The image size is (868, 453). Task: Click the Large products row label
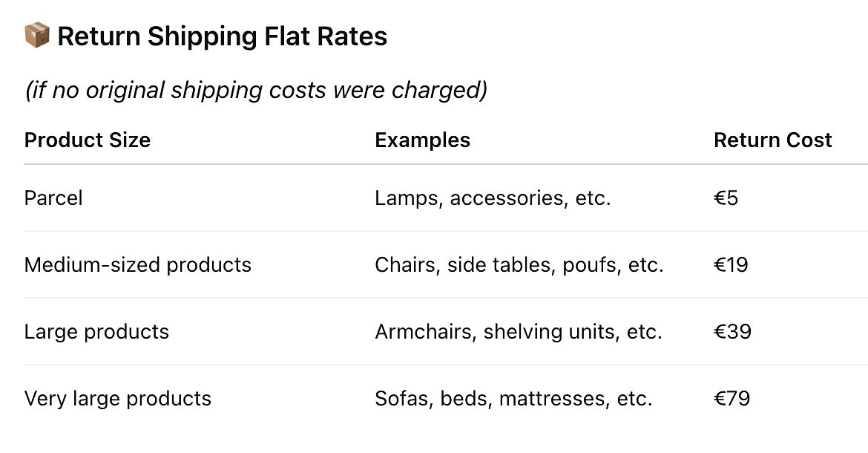[x=96, y=332]
